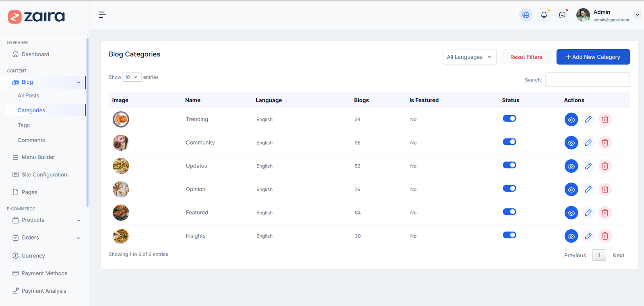
Task: View the Trending category with eye icon
Action: tap(571, 120)
